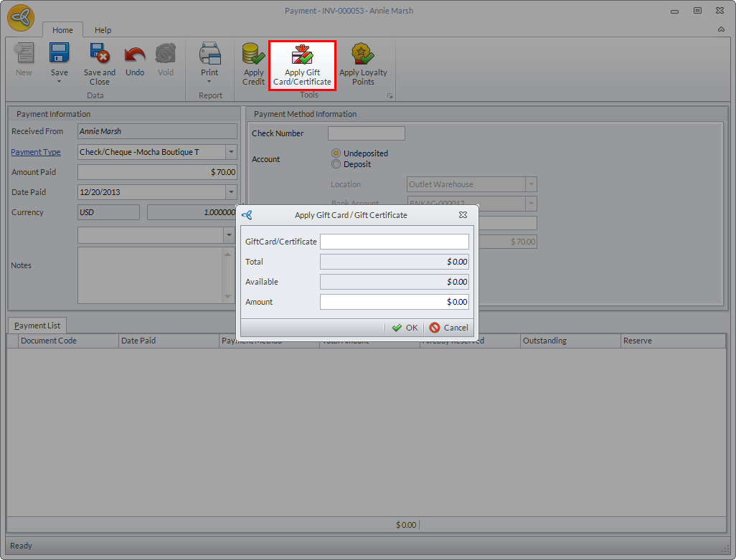This screenshot has height=560, width=736.
Task: Follow the Payment Type link label
Action: [x=36, y=152]
